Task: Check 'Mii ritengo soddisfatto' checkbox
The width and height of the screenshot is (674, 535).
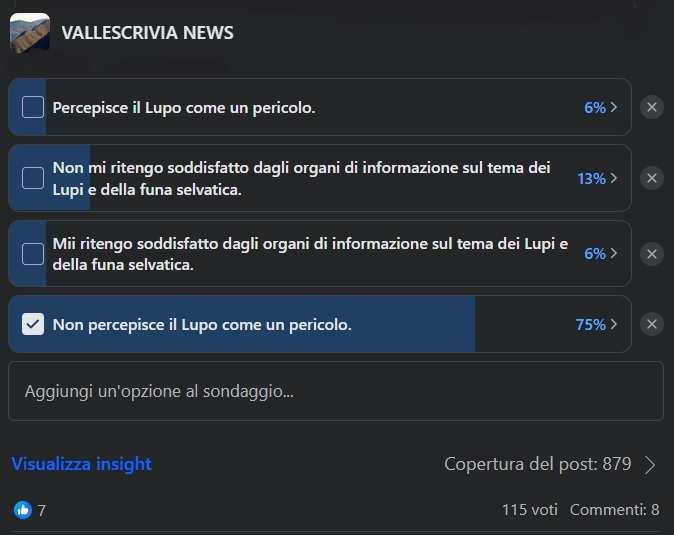Action: (x=33, y=254)
